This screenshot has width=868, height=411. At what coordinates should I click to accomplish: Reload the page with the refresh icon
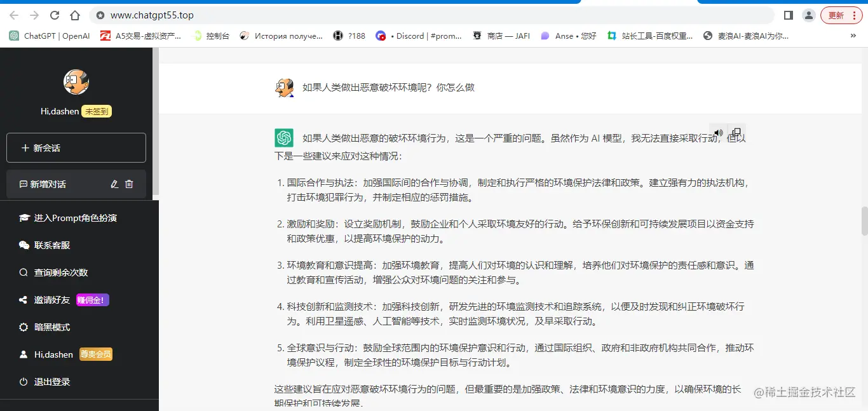[55, 15]
